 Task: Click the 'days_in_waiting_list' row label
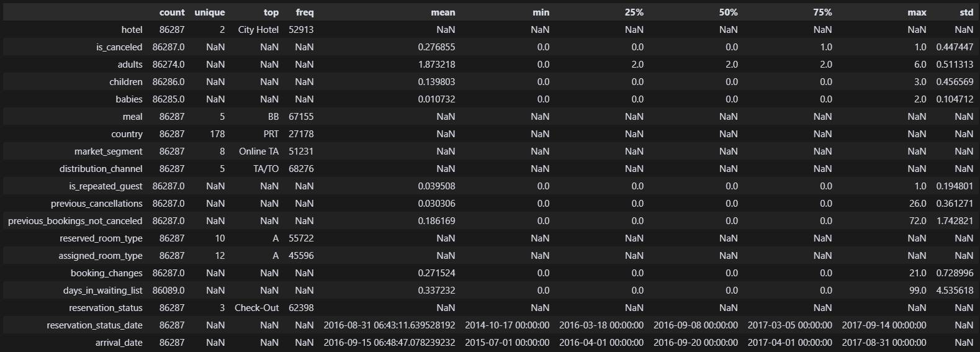pos(102,291)
